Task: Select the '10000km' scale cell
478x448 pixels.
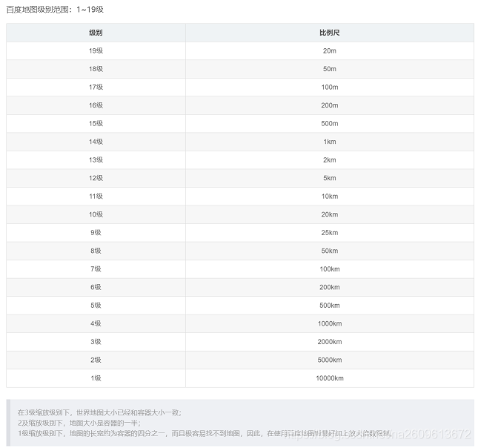Action: [330, 378]
